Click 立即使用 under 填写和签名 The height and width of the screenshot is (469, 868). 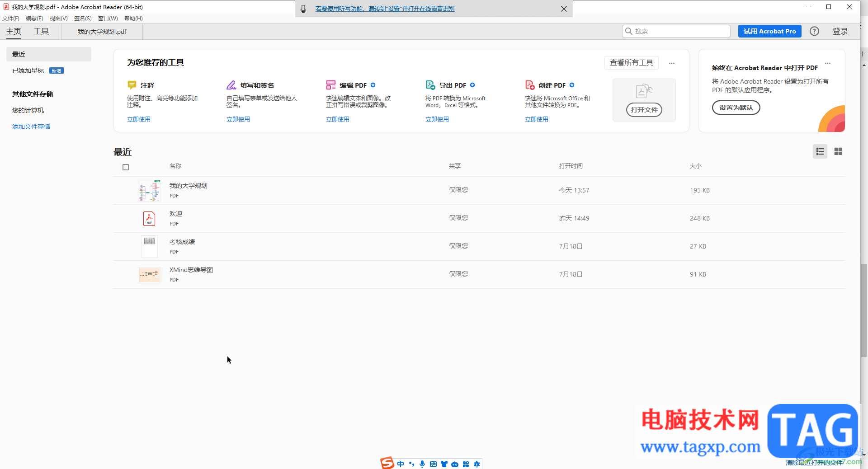pyautogui.click(x=238, y=119)
